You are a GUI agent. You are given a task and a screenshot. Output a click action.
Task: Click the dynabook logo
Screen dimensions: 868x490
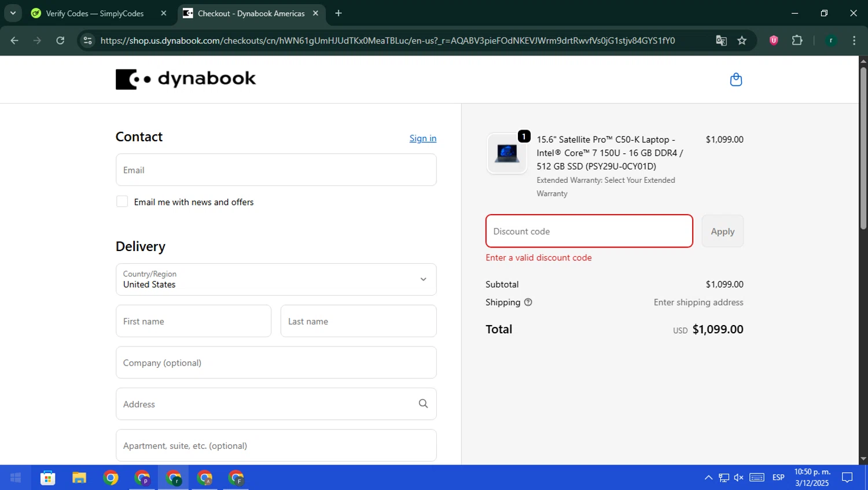coord(186,79)
